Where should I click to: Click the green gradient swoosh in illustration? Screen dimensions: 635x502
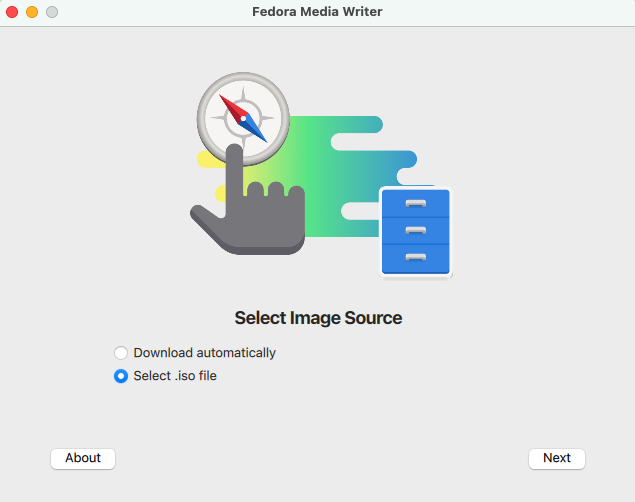(x=320, y=160)
